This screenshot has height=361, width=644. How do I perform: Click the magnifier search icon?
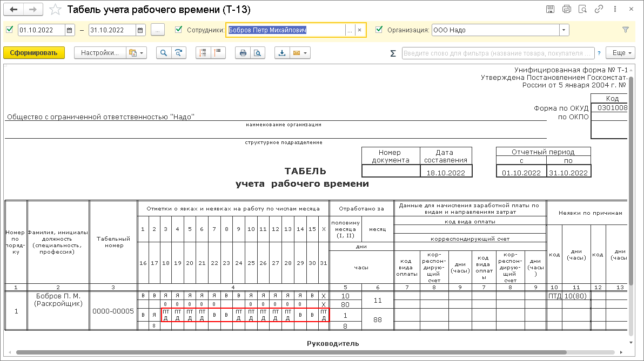click(x=164, y=53)
